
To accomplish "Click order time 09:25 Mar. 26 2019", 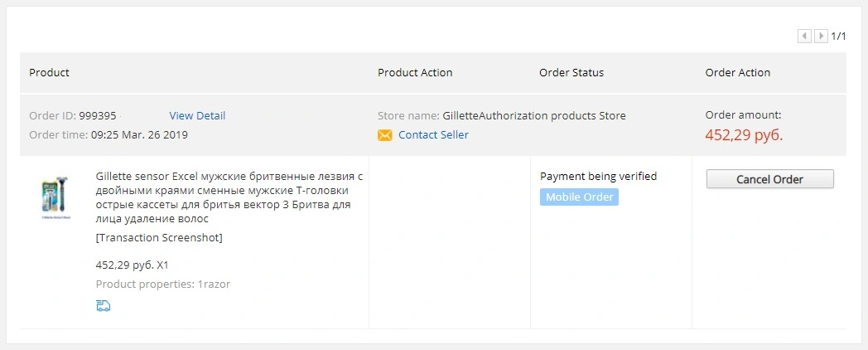I will click(x=139, y=135).
